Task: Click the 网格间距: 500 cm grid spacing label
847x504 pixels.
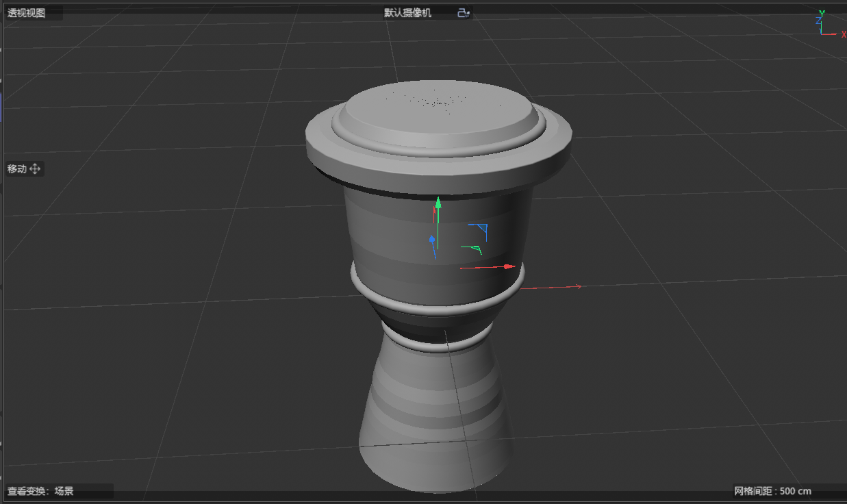Action: (772, 491)
